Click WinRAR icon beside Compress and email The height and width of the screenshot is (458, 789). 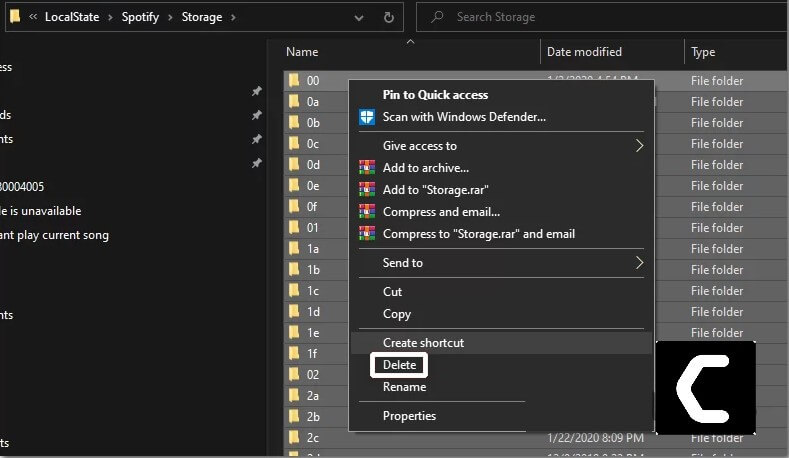(367, 212)
